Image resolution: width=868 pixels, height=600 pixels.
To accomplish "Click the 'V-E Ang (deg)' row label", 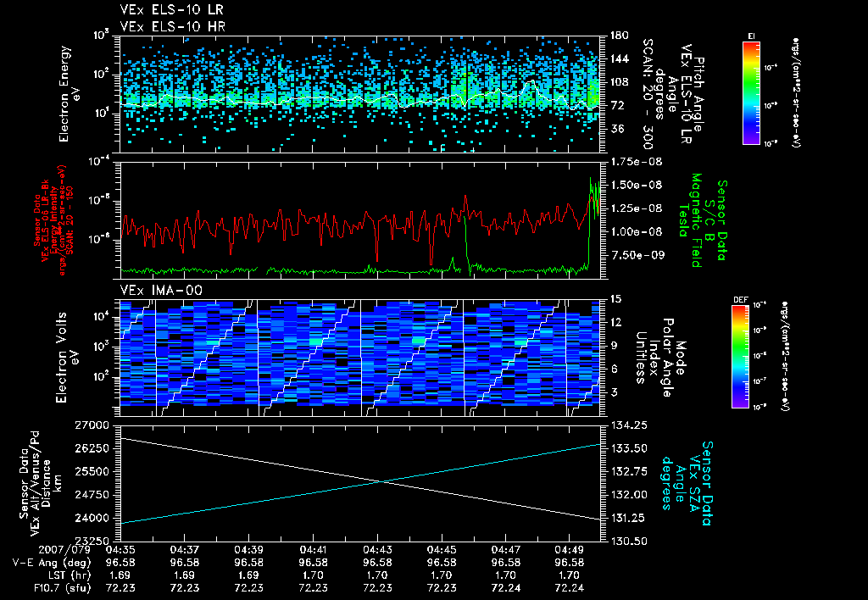I will tap(52, 563).
